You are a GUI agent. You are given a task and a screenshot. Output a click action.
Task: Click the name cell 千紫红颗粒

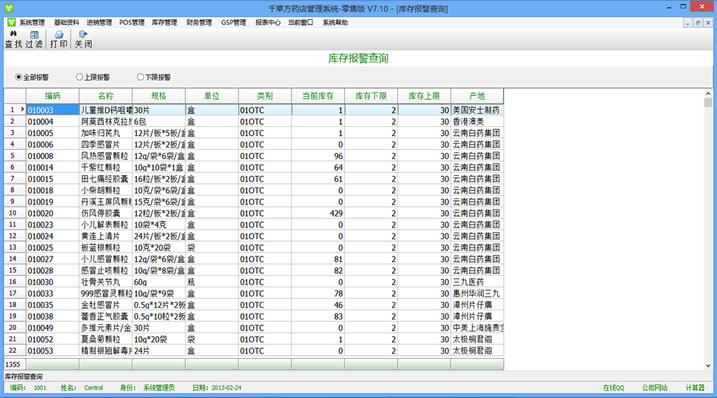pos(106,167)
